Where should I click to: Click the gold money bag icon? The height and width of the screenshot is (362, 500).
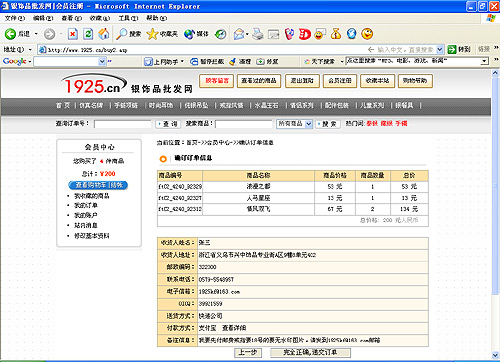(x=336, y=34)
